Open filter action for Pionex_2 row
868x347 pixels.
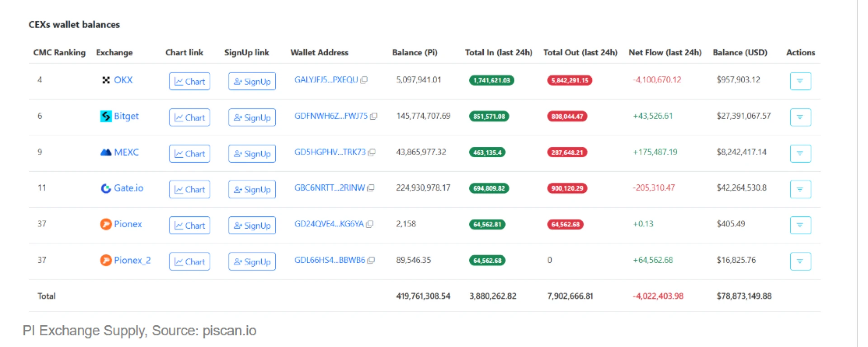(x=800, y=262)
